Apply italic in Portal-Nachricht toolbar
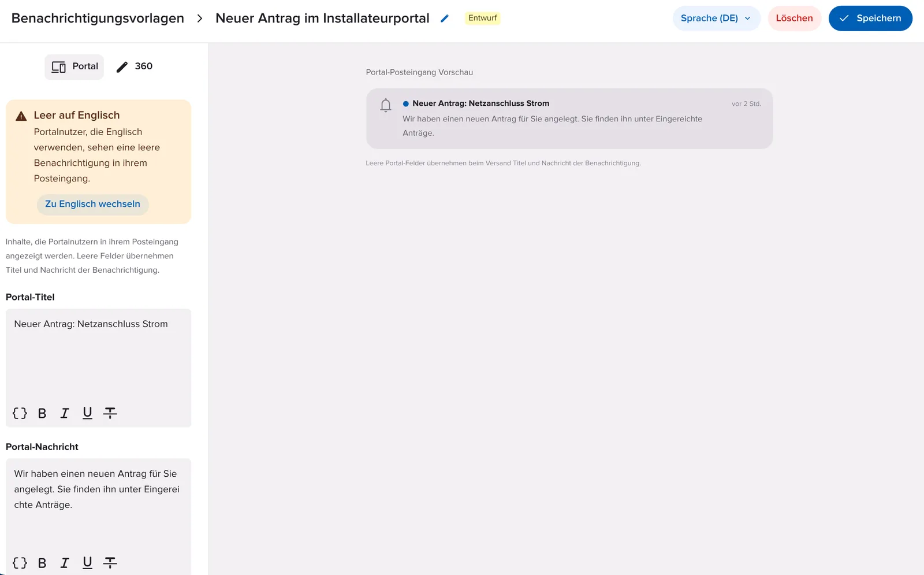The height and width of the screenshot is (575, 924). tap(65, 563)
